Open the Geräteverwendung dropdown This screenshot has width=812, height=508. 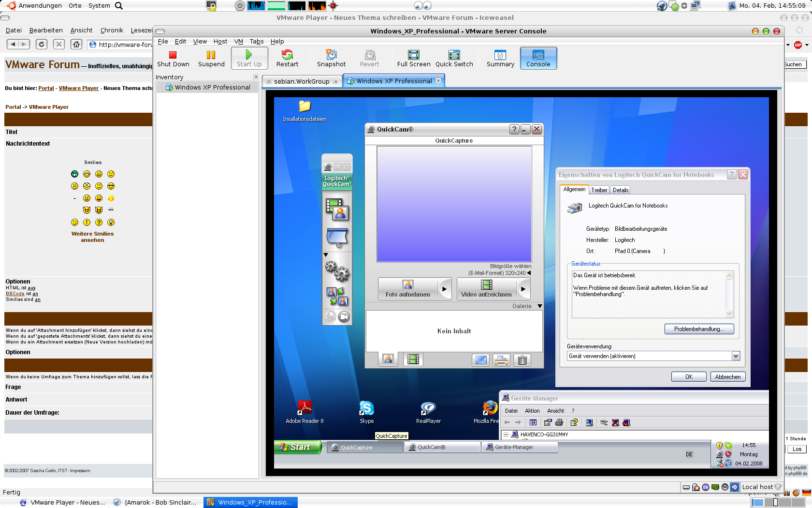(736, 356)
